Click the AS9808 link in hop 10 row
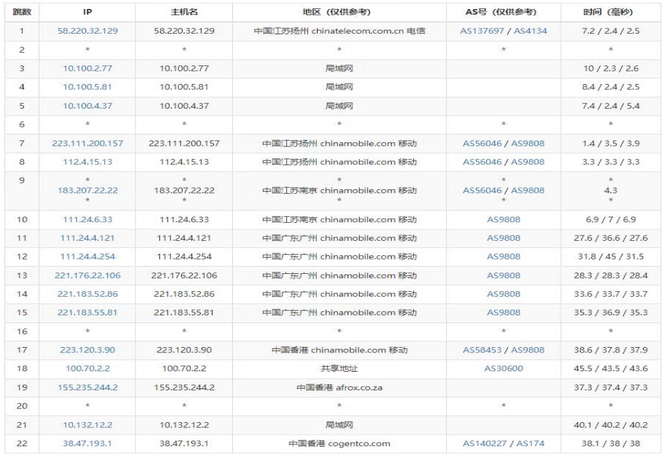Viewport: 666px width, 458px height. click(503, 219)
